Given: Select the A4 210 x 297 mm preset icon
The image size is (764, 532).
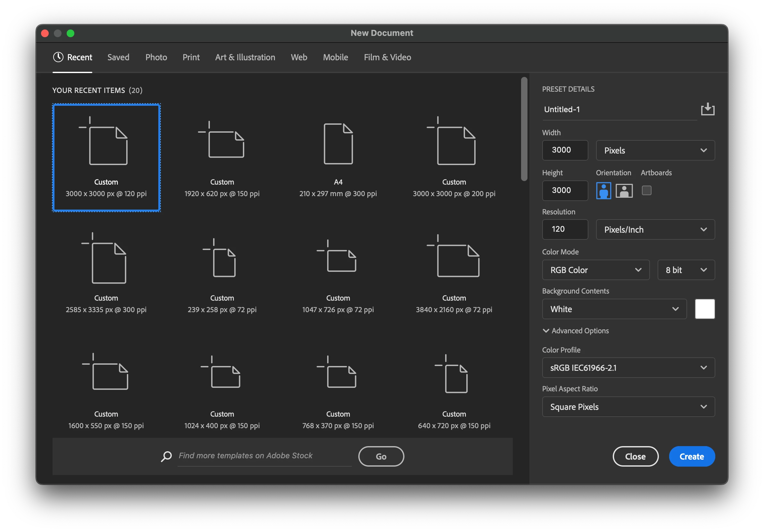Looking at the screenshot, I should [338, 144].
